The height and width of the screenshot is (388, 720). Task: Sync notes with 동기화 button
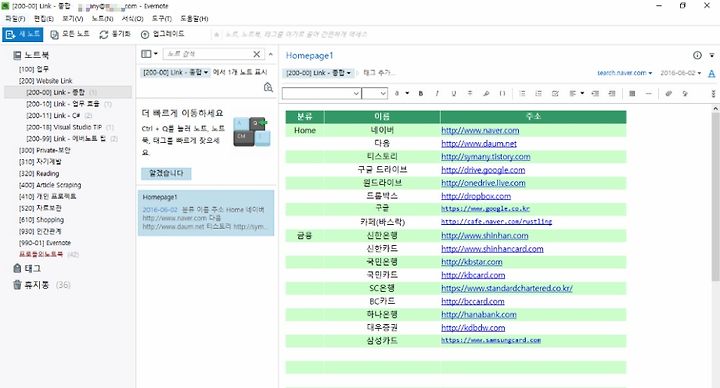point(115,34)
